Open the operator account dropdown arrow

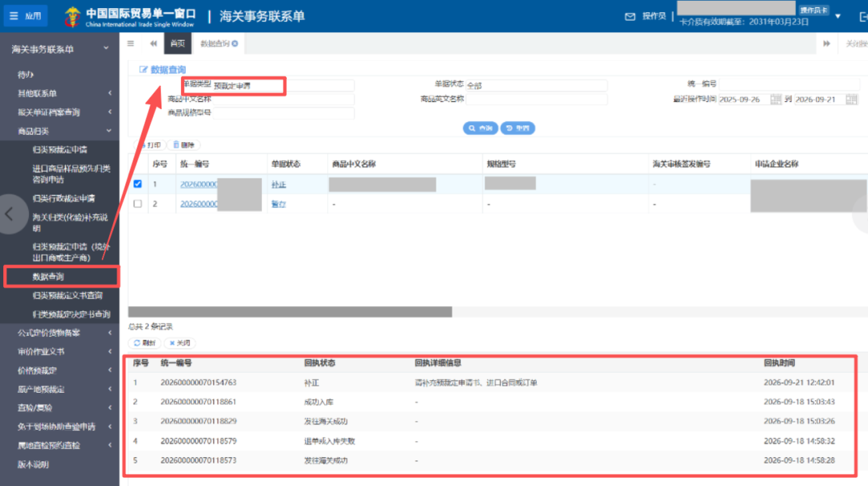838,16
